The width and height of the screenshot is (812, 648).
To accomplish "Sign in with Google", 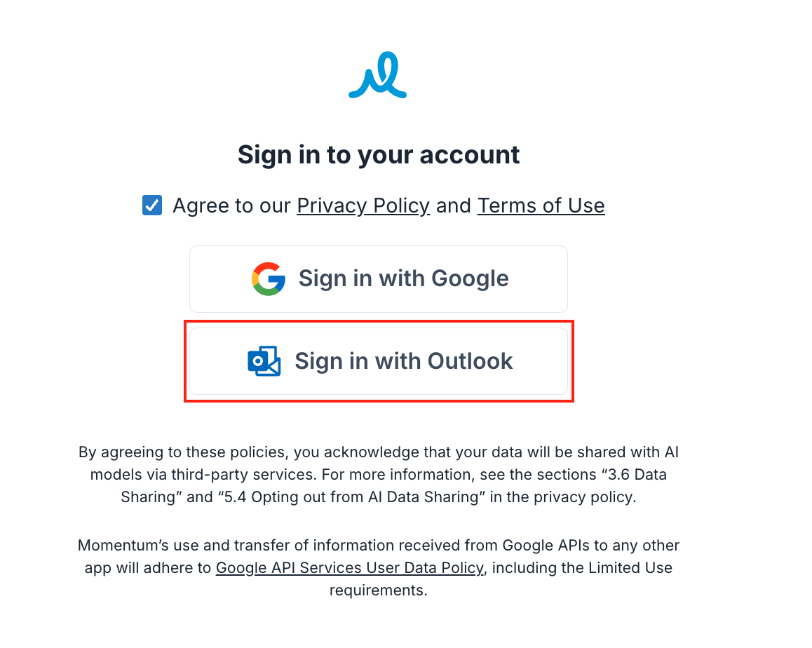I will tap(379, 279).
